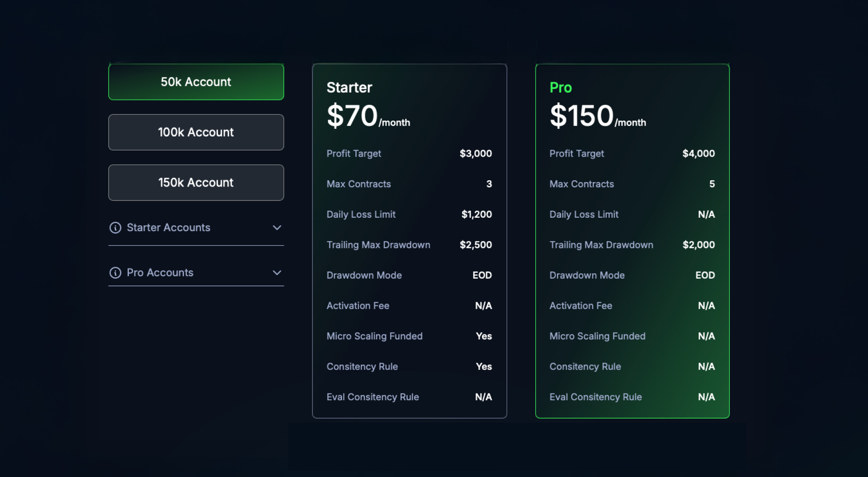Click the info icon beside Pro Accounts

[115, 273]
